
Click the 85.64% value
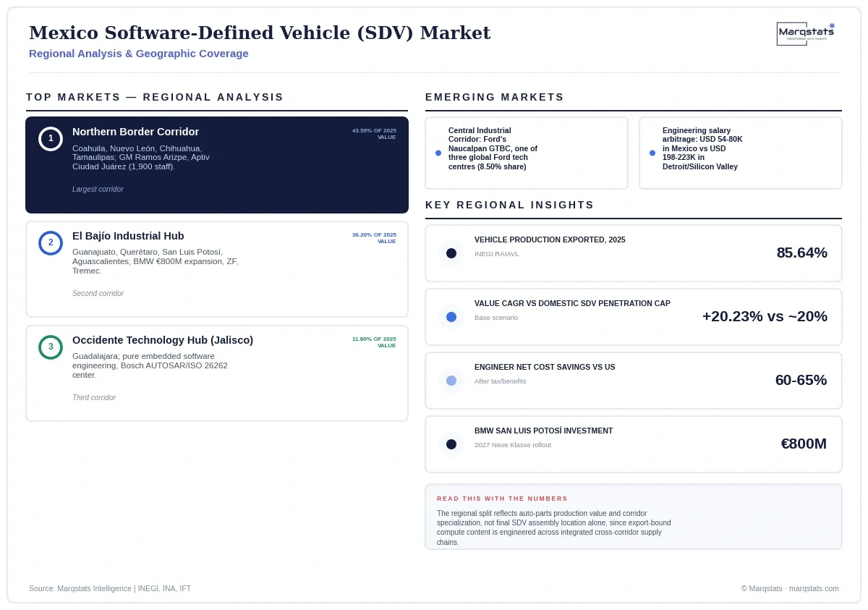pyautogui.click(x=801, y=253)
